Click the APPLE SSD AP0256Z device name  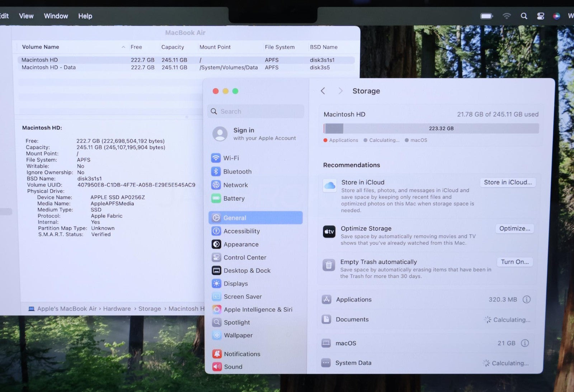click(118, 197)
